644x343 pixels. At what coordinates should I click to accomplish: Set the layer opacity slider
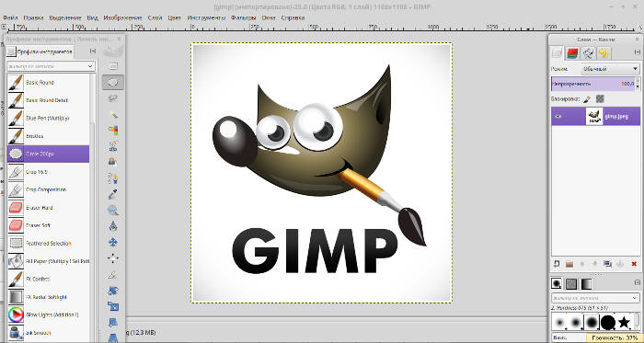[x=593, y=84]
